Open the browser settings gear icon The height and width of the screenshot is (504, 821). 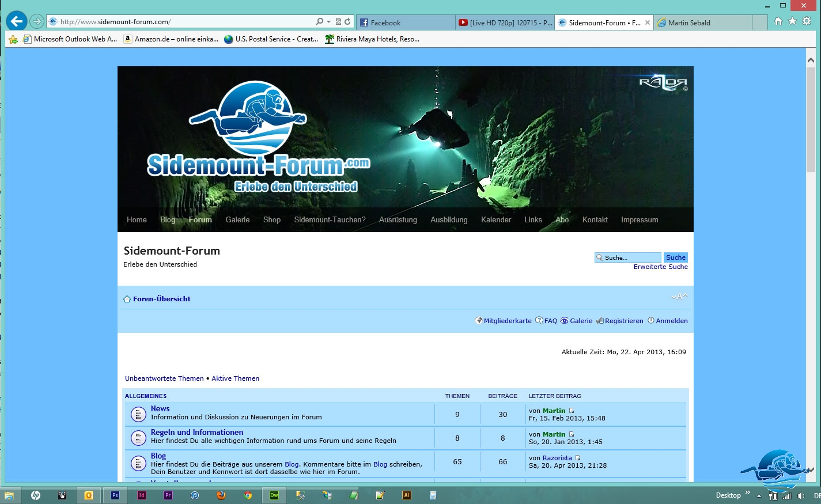(x=807, y=21)
